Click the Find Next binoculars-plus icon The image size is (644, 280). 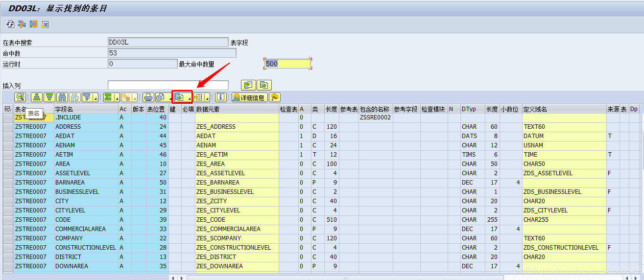tap(74, 97)
